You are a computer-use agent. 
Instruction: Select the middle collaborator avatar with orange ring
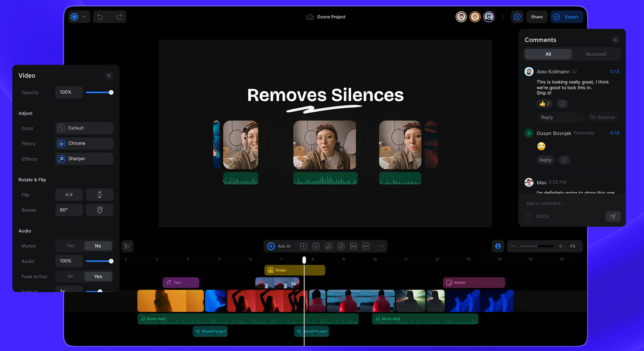pyautogui.click(x=475, y=17)
